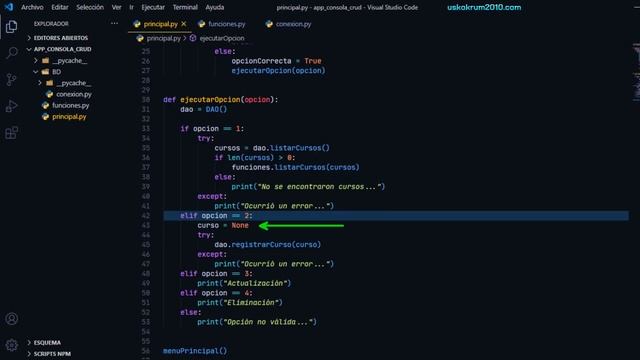Viewport: 640px width, 360px height.
Task: Click on print("Actualización") code
Action: click(x=244, y=283)
